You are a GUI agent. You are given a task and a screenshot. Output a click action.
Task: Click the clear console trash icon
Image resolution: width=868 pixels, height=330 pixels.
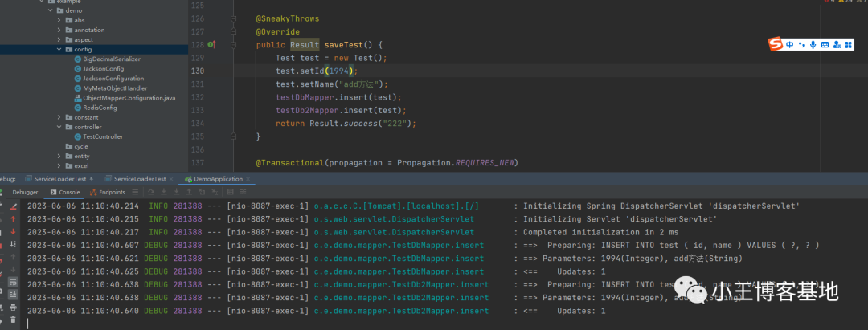(13, 320)
